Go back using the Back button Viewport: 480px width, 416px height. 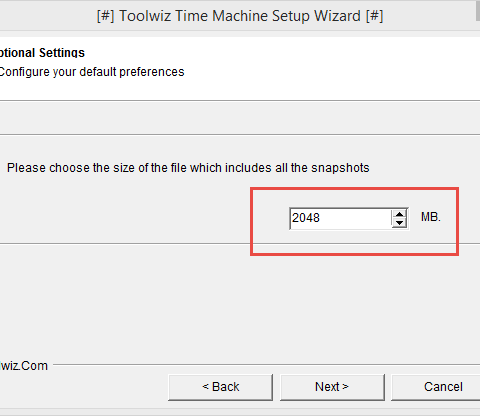click(x=221, y=387)
